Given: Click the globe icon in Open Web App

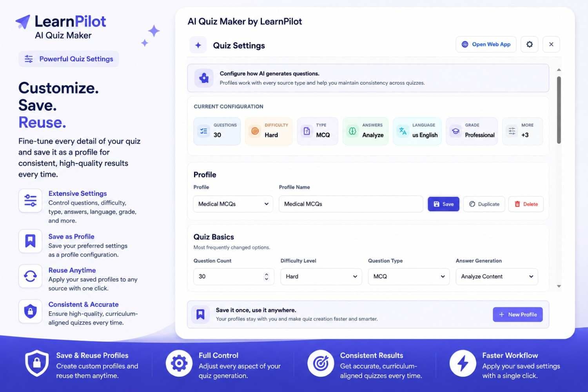Looking at the screenshot, I should pyautogui.click(x=465, y=44).
